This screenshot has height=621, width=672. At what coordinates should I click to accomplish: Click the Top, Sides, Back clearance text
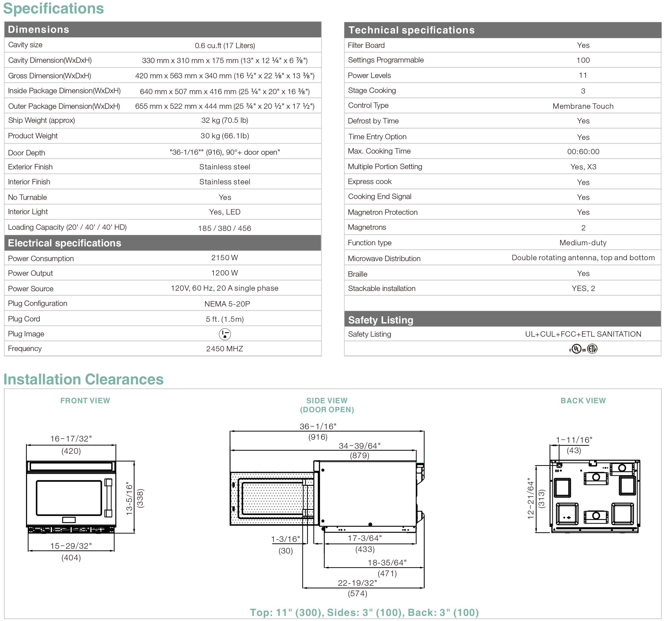[x=364, y=612]
